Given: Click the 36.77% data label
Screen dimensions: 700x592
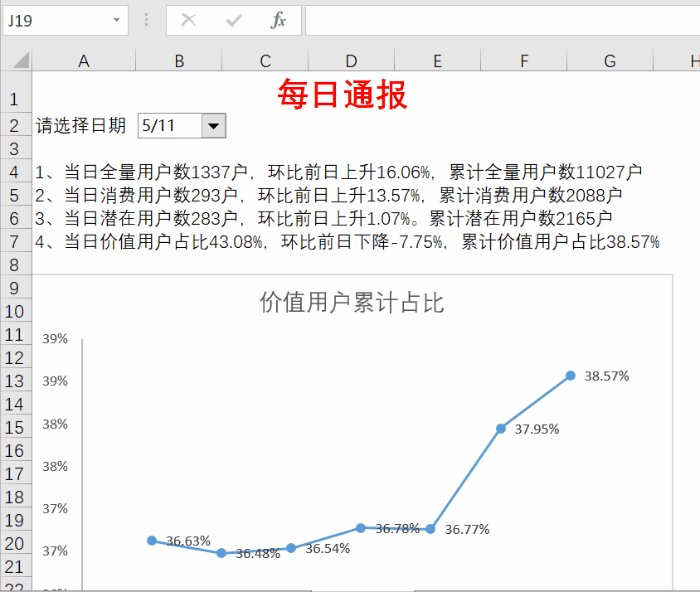Looking at the screenshot, I should click(468, 530).
